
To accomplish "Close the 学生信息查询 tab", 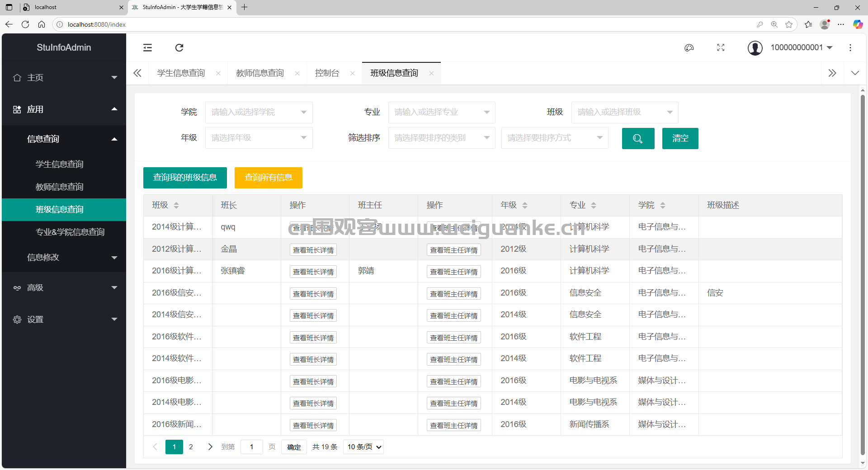I will [218, 73].
